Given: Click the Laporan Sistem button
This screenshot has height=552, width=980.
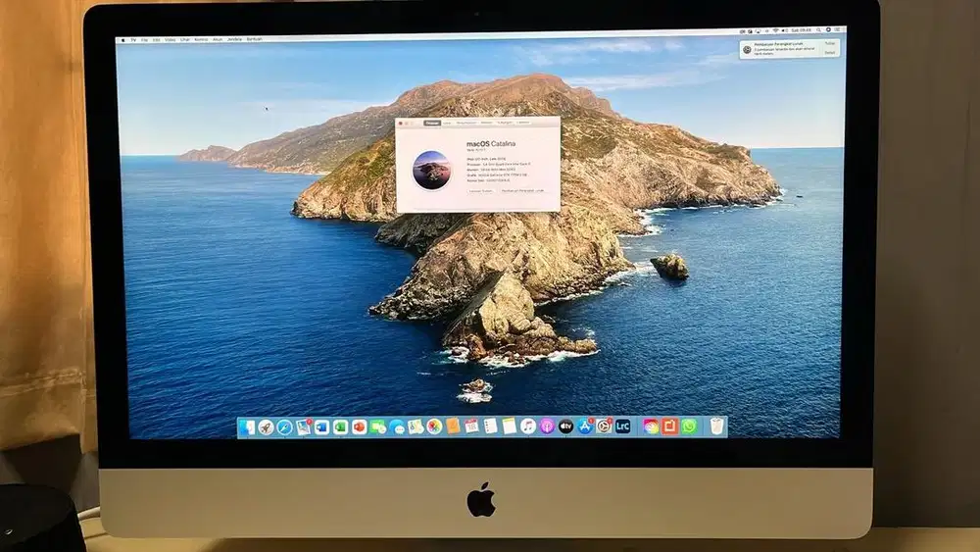Looking at the screenshot, I should coord(480,190).
